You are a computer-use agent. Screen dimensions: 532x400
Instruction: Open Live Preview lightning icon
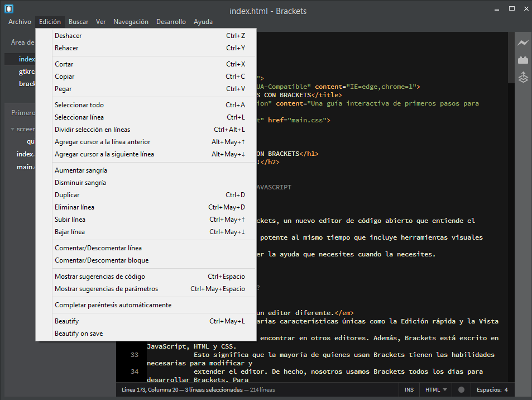[x=523, y=43]
